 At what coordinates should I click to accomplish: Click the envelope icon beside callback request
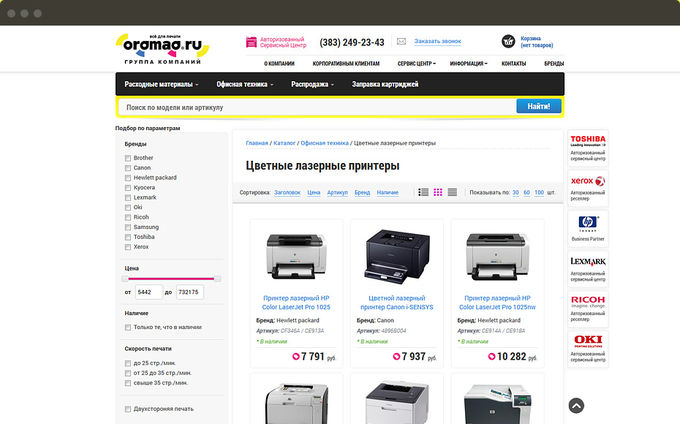click(x=401, y=41)
